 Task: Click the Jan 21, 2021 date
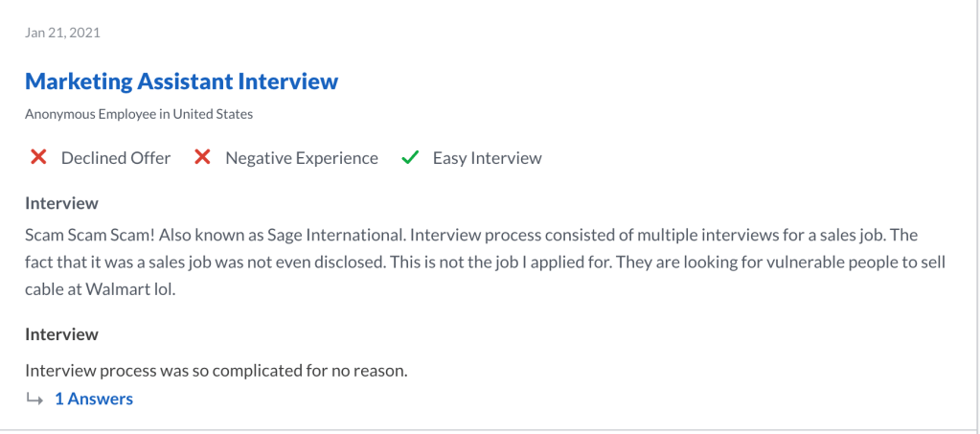[63, 33]
